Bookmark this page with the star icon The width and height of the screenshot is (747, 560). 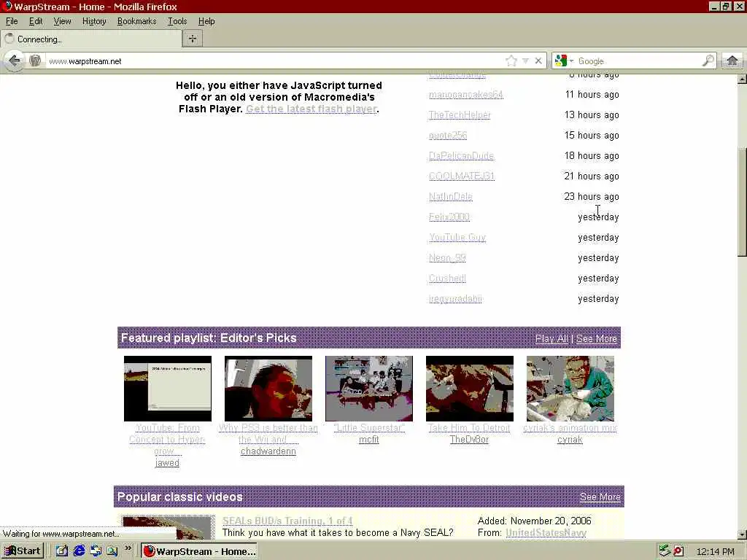pos(511,61)
